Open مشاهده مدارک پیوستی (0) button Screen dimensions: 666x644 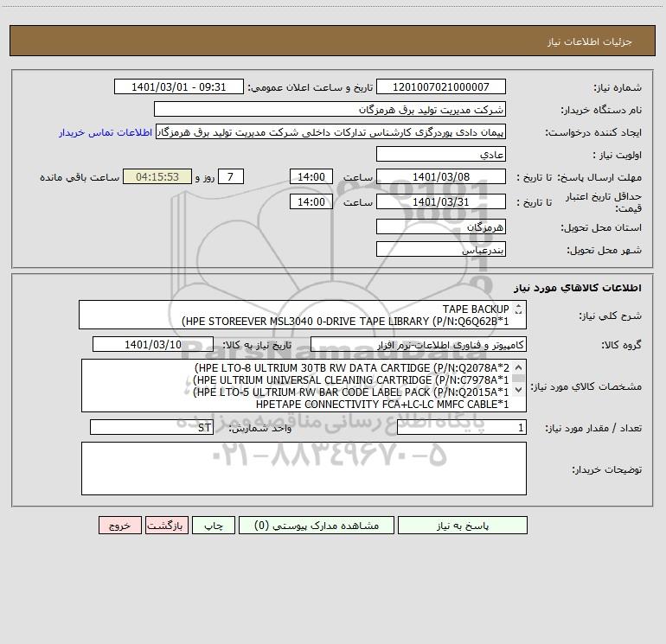coord(317,526)
